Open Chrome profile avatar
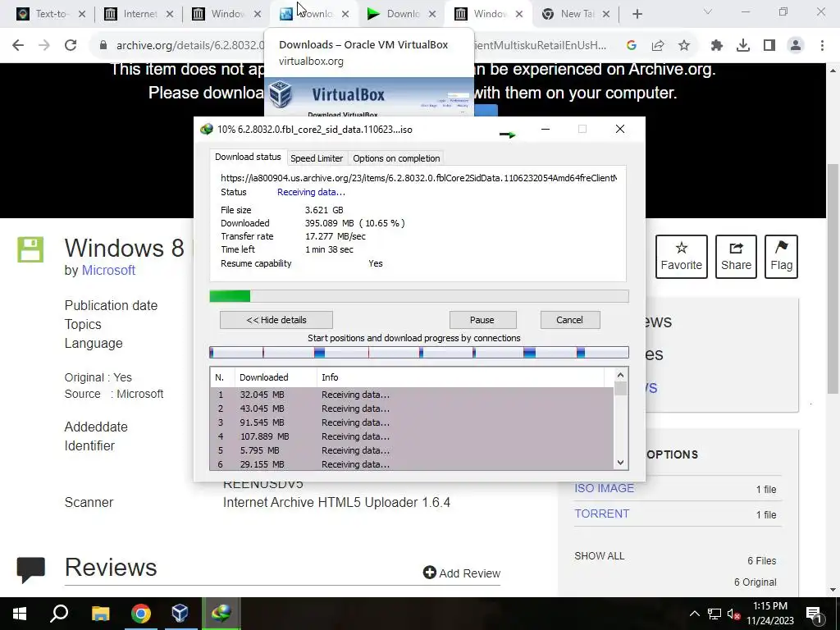The width and height of the screenshot is (840, 630). [796, 46]
